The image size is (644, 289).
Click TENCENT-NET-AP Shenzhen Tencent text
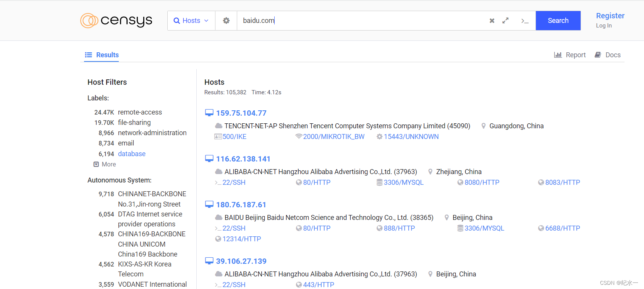347,126
